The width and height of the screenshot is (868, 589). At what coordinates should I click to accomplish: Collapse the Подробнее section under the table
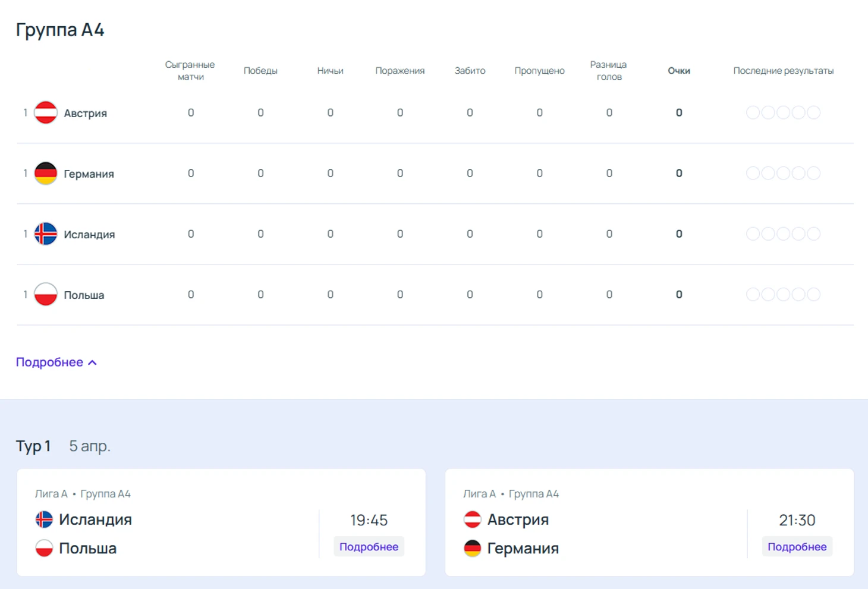[x=56, y=363]
